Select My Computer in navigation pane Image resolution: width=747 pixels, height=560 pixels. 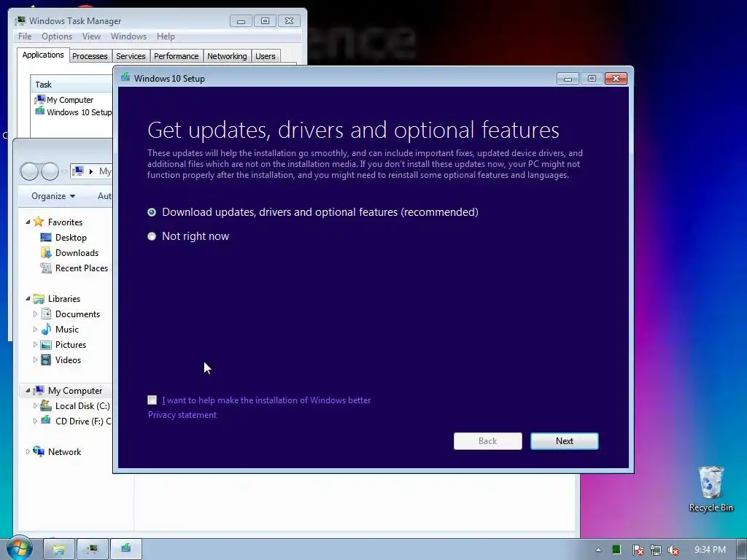coord(75,391)
